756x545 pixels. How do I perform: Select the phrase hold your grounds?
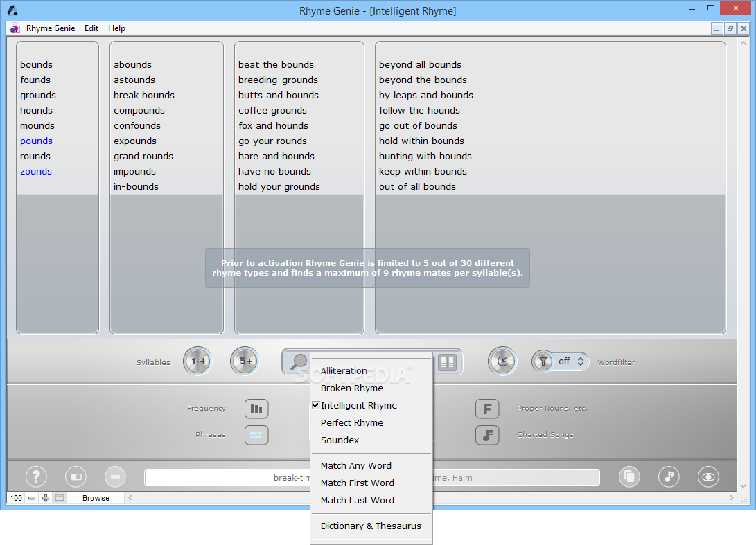pyautogui.click(x=279, y=186)
